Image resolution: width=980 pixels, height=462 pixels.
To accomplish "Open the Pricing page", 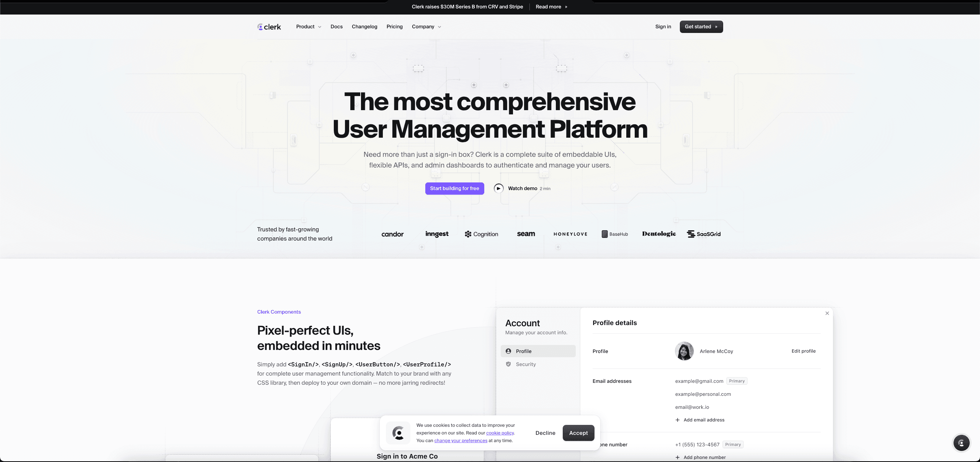I will pyautogui.click(x=394, y=27).
